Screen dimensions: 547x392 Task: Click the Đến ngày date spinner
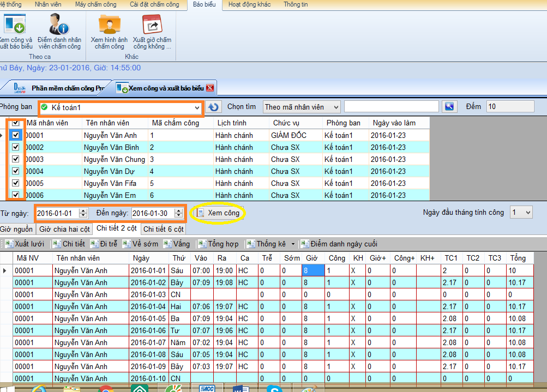[x=179, y=213]
